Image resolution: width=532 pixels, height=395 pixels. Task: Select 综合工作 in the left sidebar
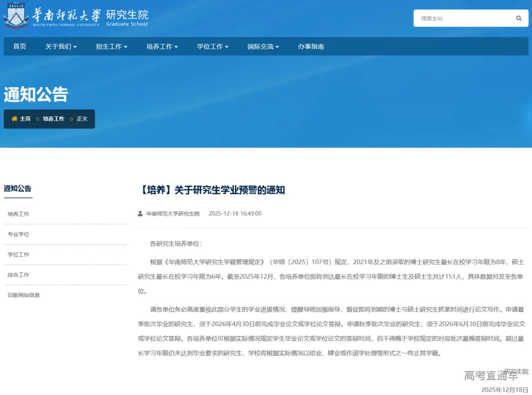18,274
